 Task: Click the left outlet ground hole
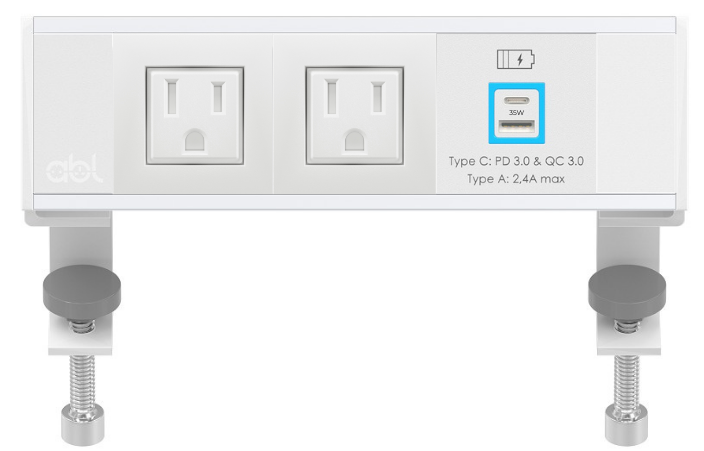pos(195,140)
